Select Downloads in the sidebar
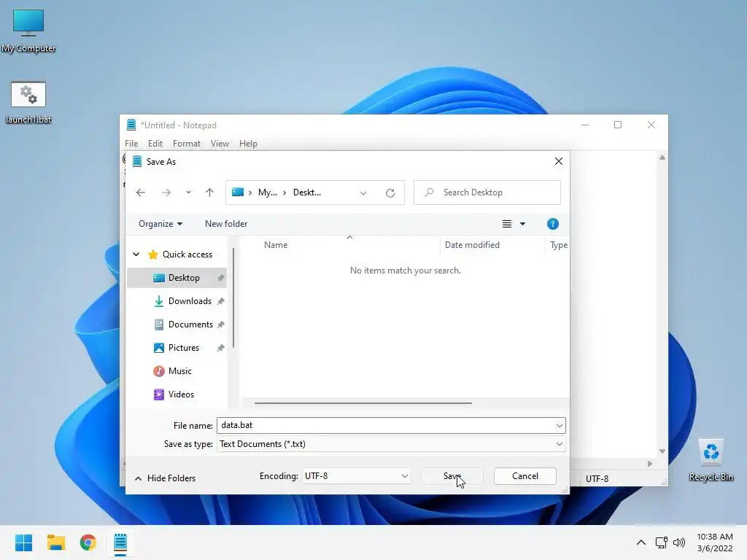Screen dimensions: 747x560 tap(190, 301)
